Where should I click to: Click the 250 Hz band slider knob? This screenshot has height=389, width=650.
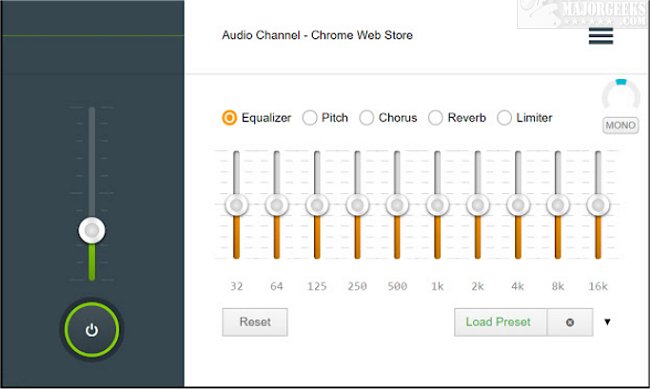[357, 204]
